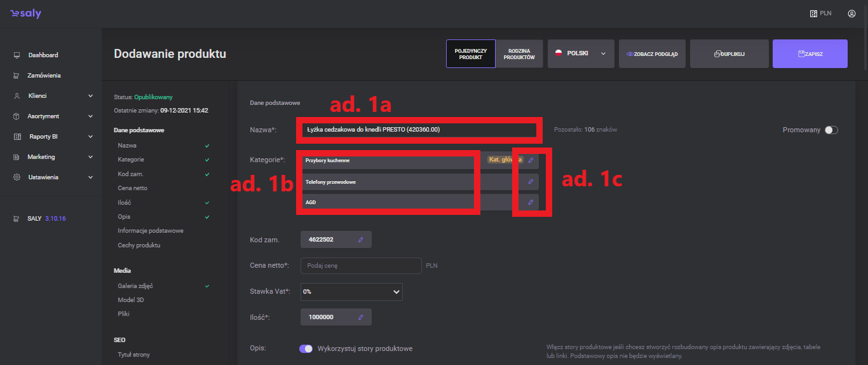Edit the Przybory kuchenne category with pencil

click(531, 160)
